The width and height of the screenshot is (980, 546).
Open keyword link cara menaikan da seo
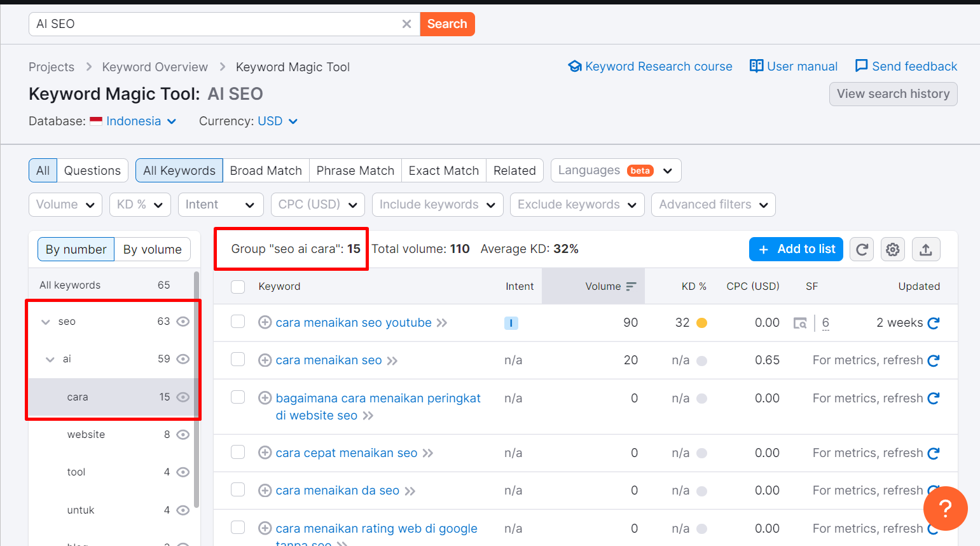[x=338, y=491]
